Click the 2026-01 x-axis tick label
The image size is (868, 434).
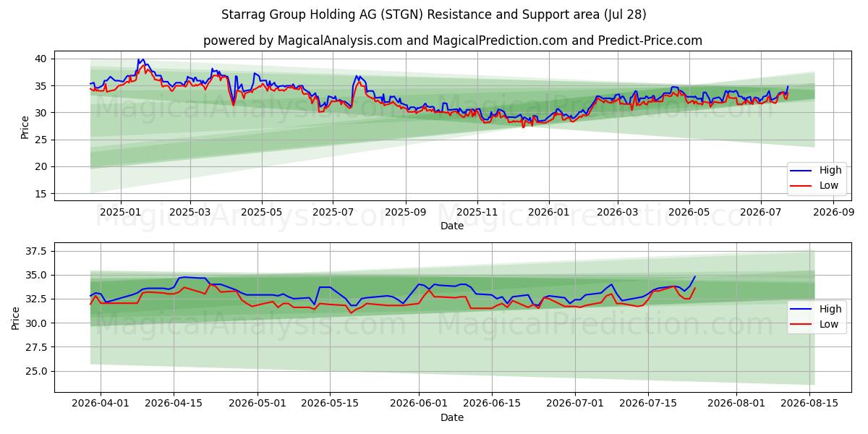coord(548,213)
